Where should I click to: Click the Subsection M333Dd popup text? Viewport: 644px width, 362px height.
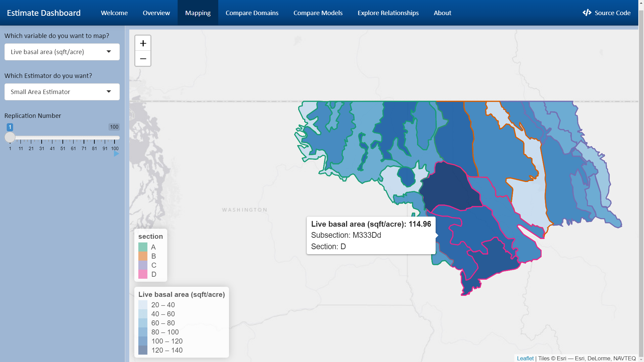pyautogui.click(x=346, y=235)
